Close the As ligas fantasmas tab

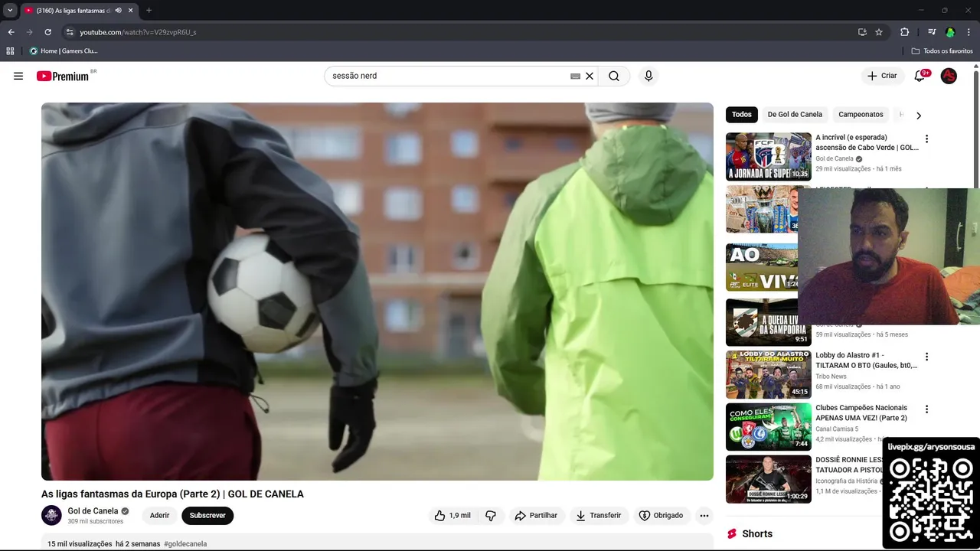[x=131, y=11]
